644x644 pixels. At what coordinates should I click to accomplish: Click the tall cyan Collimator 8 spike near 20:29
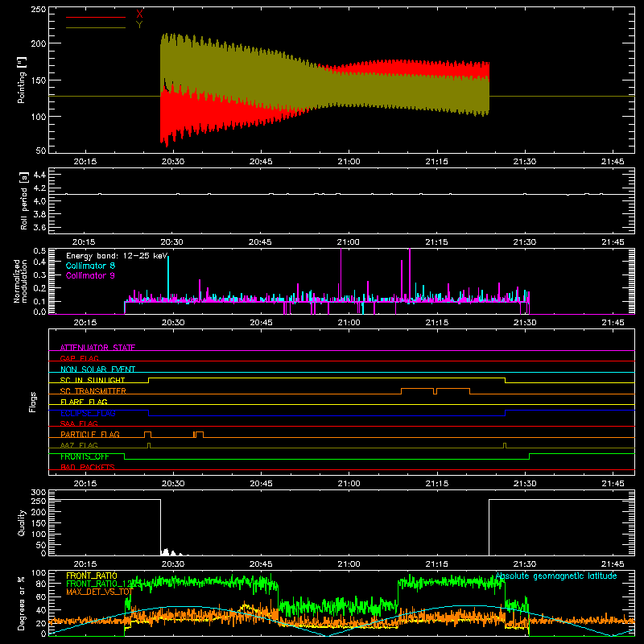tap(168, 278)
